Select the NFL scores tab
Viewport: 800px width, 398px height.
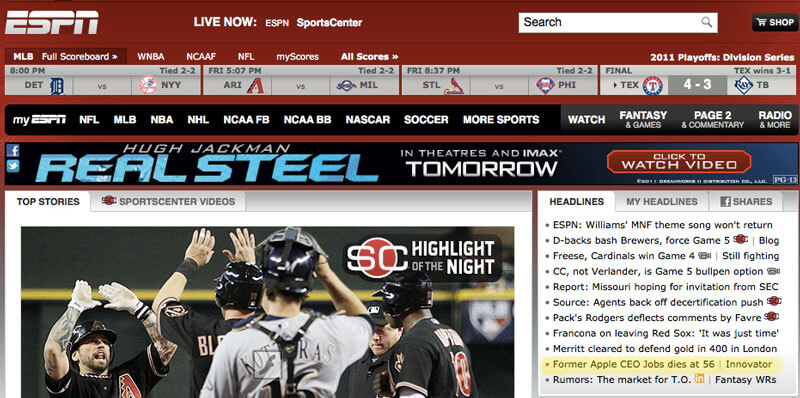pos(246,57)
